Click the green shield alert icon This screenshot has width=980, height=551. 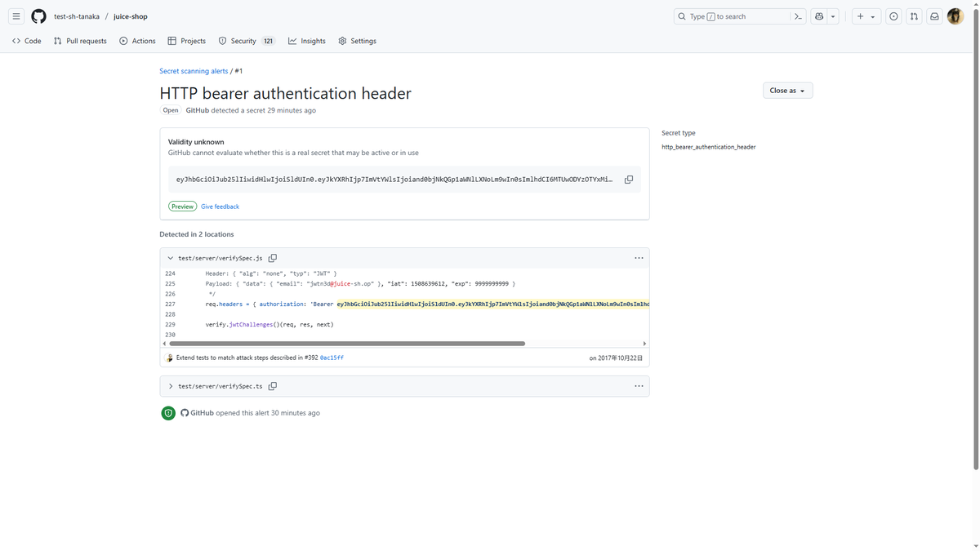tap(168, 413)
